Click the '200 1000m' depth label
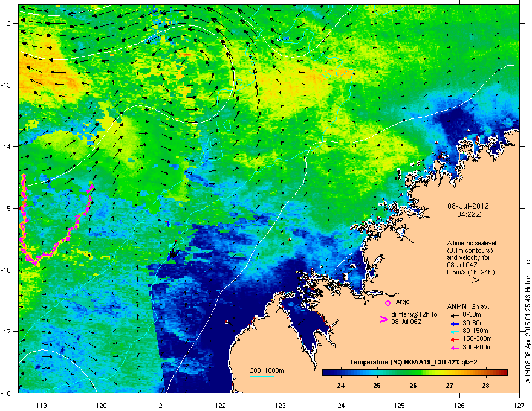 click(x=267, y=371)
